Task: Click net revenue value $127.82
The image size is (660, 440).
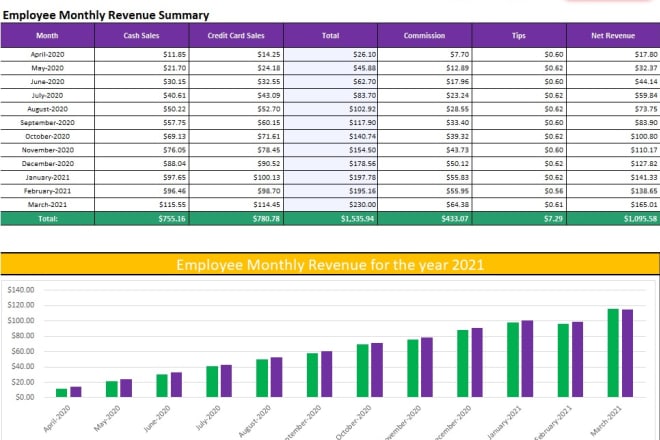Action: point(644,163)
